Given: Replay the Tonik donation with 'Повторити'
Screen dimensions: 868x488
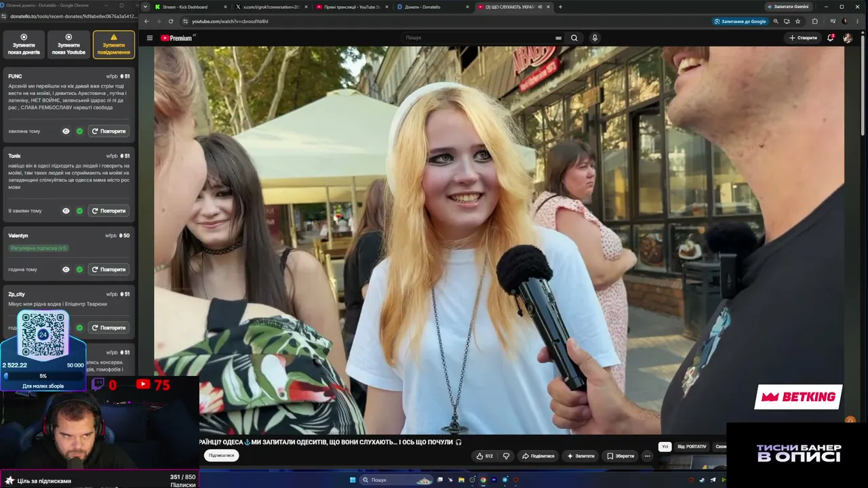Looking at the screenshot, I should 109,211.
